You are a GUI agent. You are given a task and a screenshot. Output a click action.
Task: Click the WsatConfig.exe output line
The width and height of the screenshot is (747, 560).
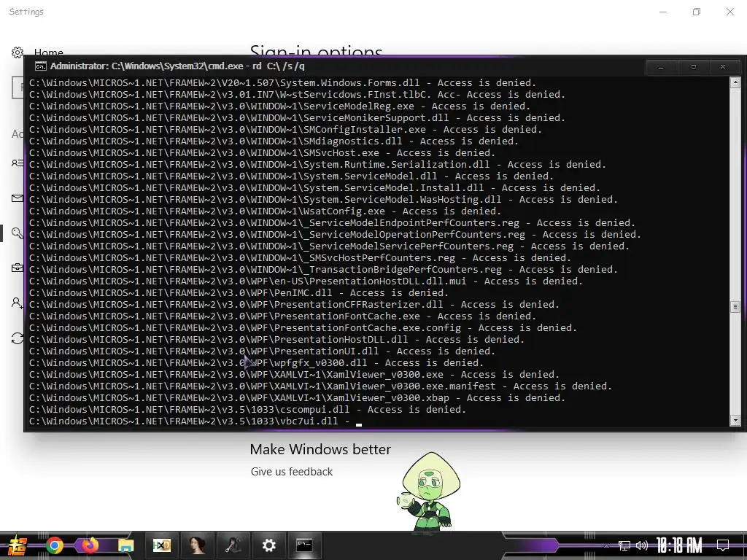click(265, 211)
